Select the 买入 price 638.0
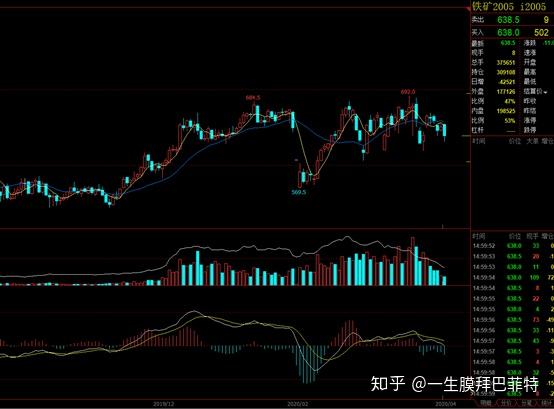Image resolution: width=554 pixels, height=409 pixels. tap(508, 32)
